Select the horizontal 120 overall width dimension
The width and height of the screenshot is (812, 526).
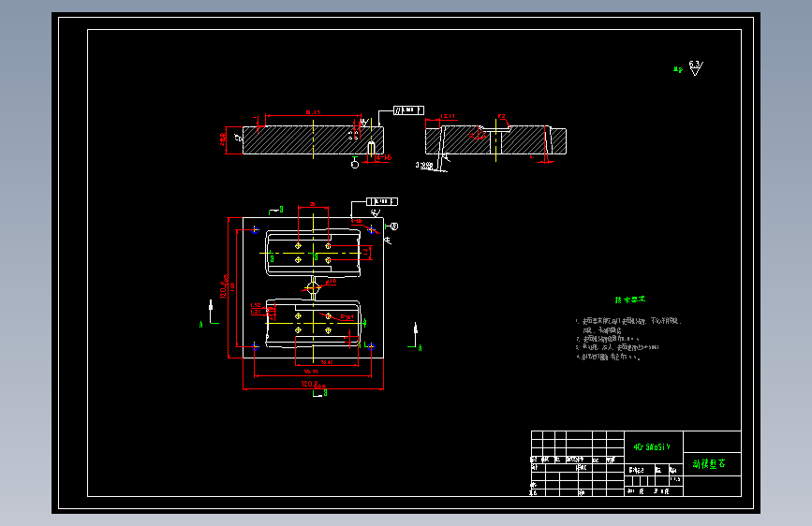[x=314, y=384]
